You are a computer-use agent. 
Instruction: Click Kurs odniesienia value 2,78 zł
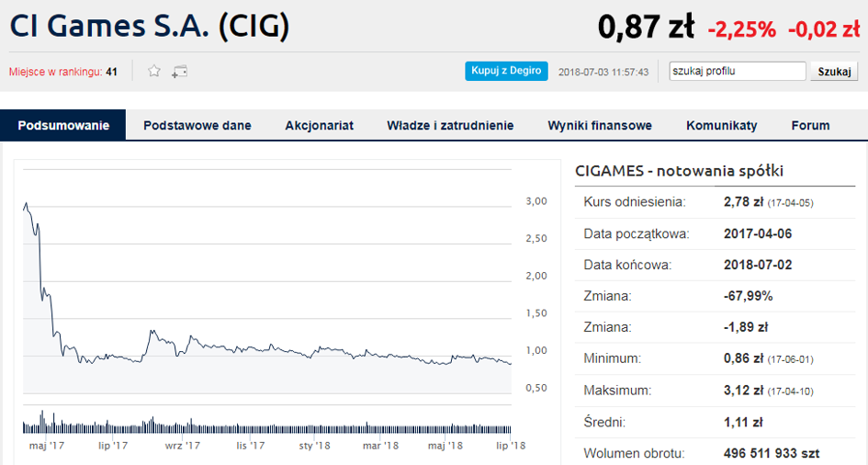[743, 202]
